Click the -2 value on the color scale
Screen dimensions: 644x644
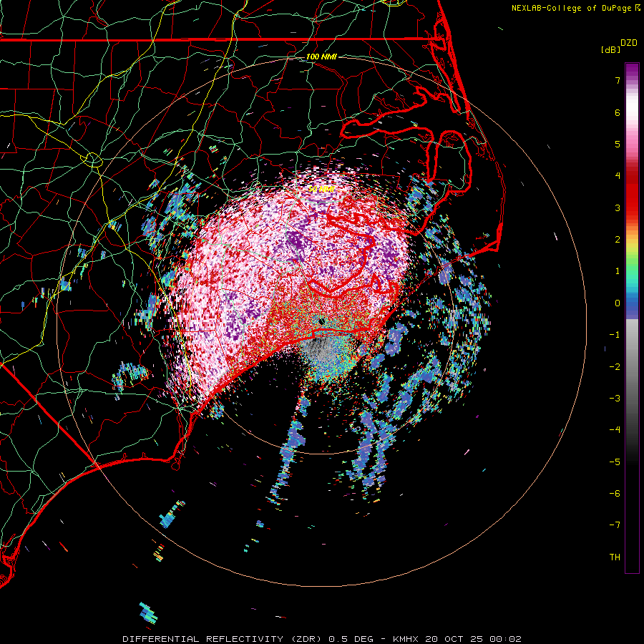615,367
